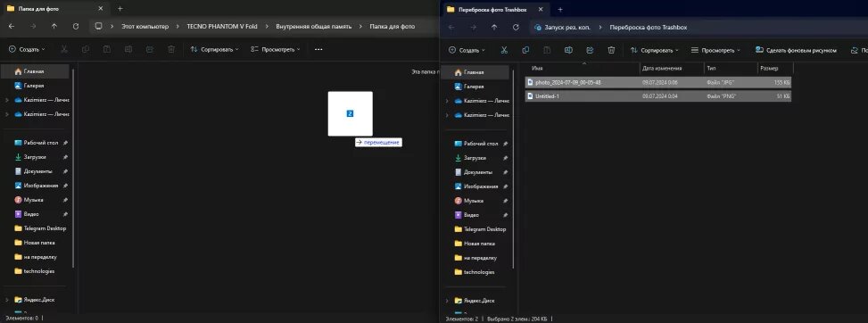868x323 pixels.
Task: Open 'Сортировать' dropdown in right window
Action: click(654, 50)
